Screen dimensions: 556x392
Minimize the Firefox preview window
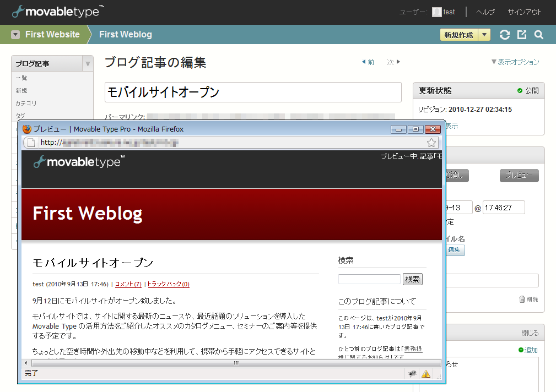[398, 129]
